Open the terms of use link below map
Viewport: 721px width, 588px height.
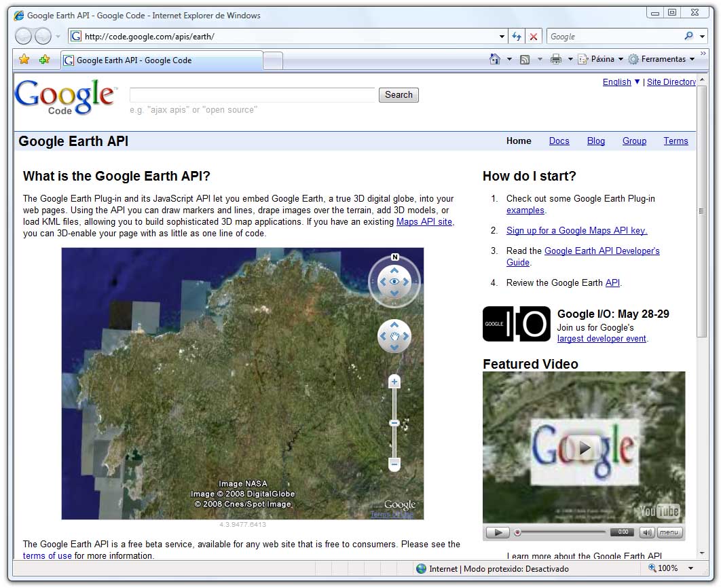point(47,555)
